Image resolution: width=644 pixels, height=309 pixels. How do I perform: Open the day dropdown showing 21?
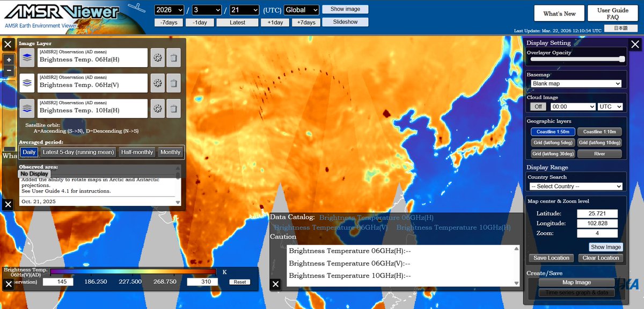(x=244, y=10)
